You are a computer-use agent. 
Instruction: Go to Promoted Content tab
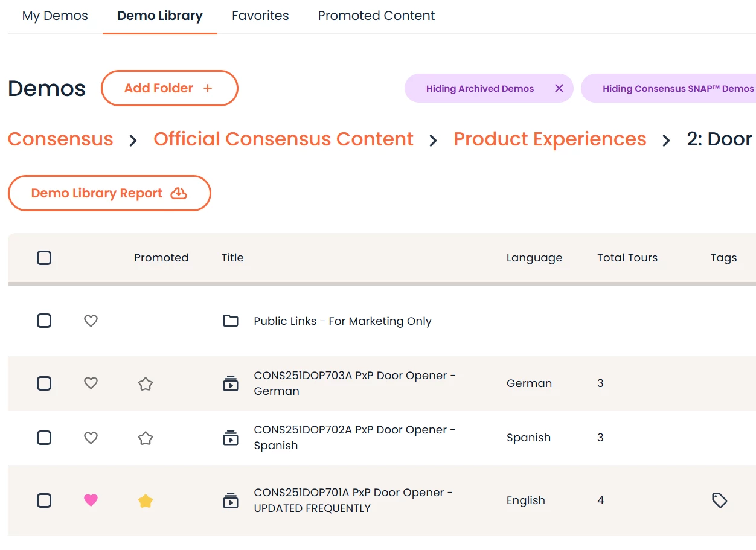click(376, 16)
